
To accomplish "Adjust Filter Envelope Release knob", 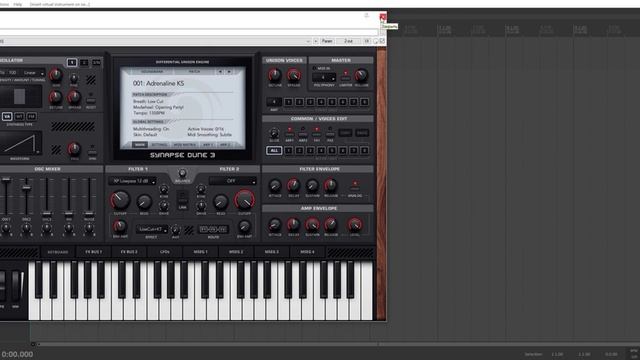I will [331, 186].
